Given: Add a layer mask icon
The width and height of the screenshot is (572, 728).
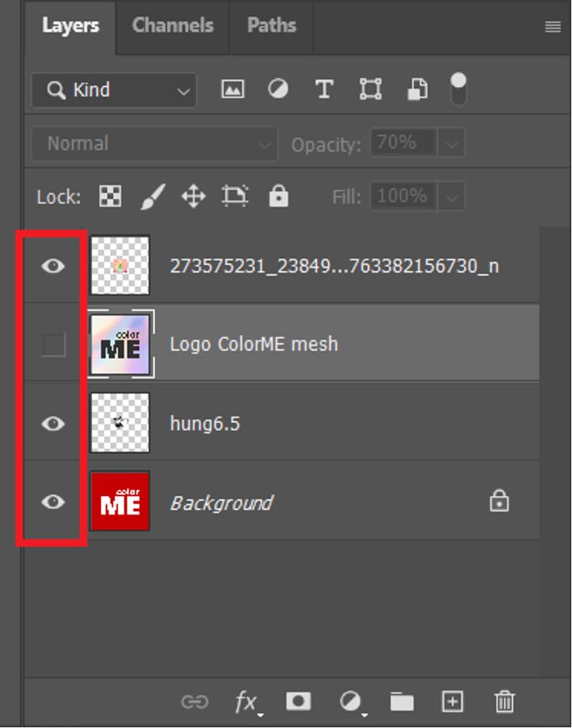Looking at the screenshot, I should 299,700.
